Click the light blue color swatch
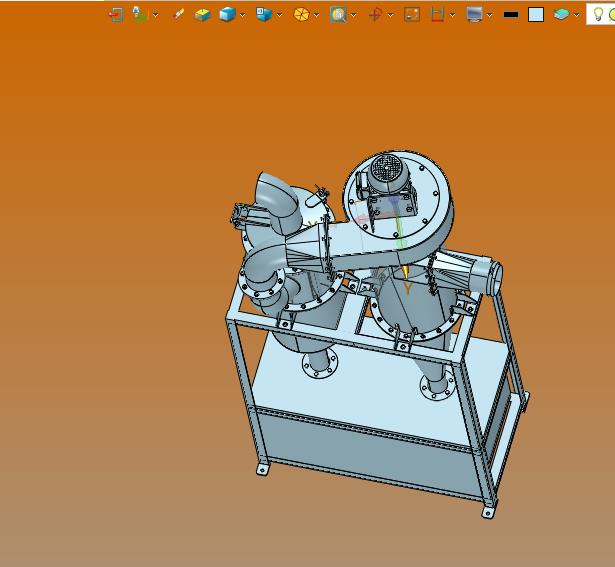Screen dimensions: 615x567 click(x=536, y=15)
